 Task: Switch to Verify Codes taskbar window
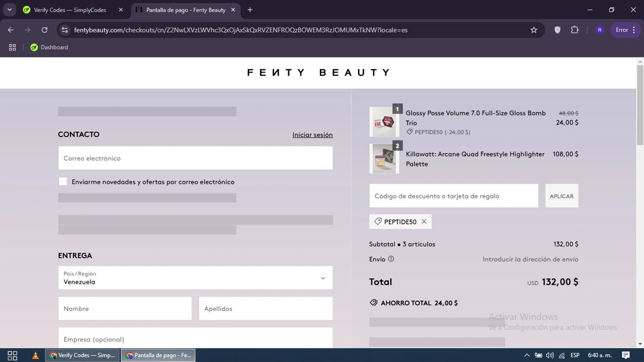(82, 355)
